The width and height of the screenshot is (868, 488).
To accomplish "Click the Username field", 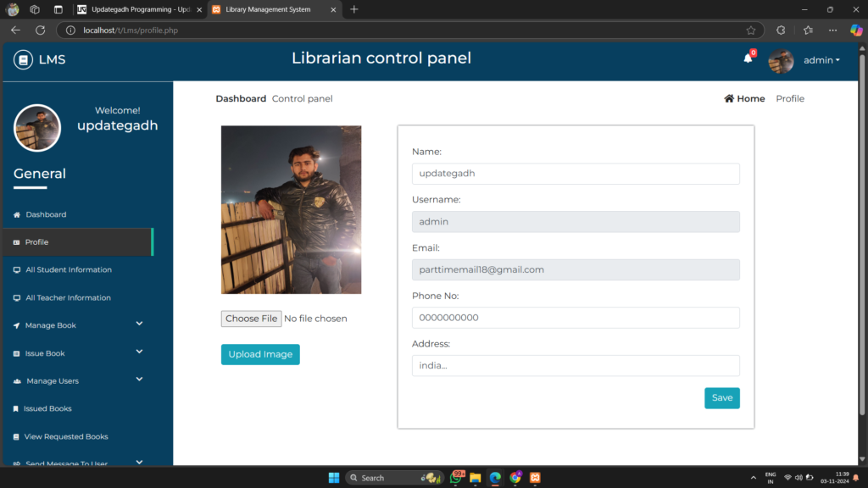I will (x=576, y=222).
